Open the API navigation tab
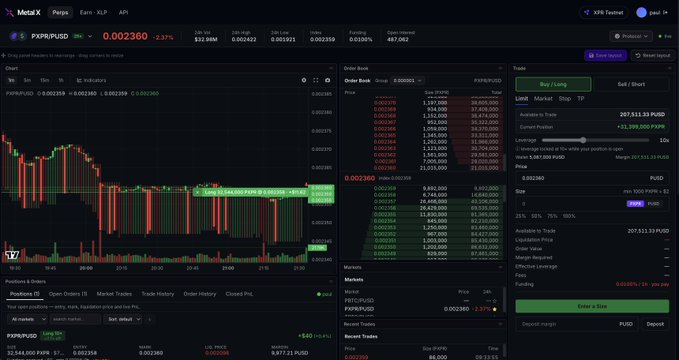Image resolution: width=679 pixels, height=360 pixels. click(x=123, y=13)
